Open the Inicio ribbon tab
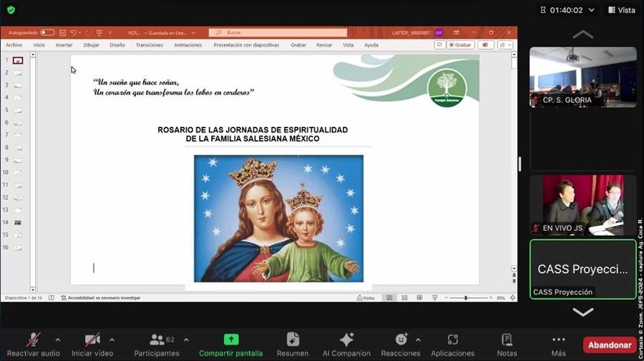 [39, 45]
